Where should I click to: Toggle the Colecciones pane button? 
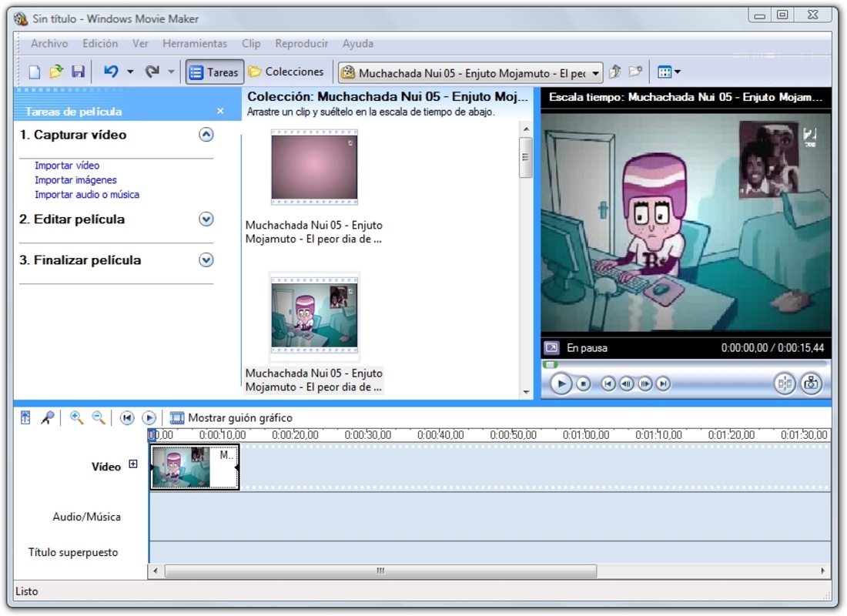click(x=286, y=72)
